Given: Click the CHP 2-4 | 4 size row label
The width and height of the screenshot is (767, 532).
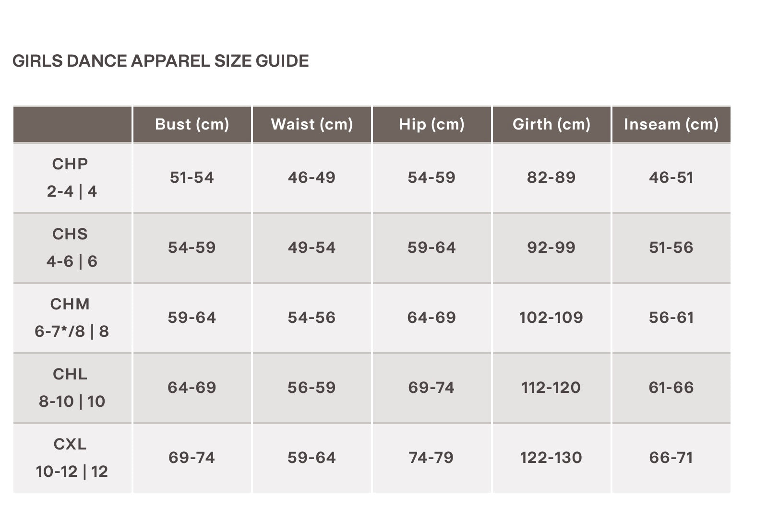Looking at the screenshot, I should [x=72, y=177].
